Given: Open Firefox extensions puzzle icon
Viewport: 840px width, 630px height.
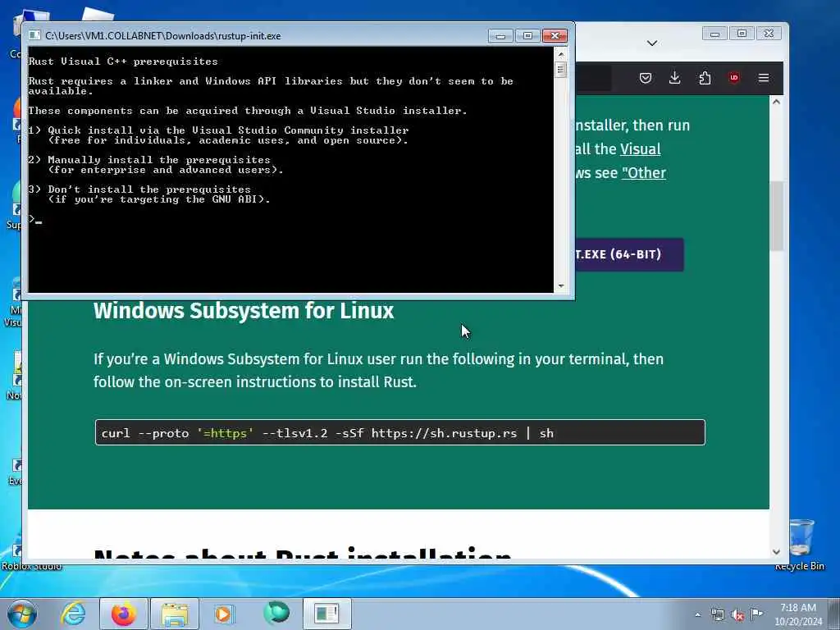Looking at the screenshot, I should click(705, 78).
